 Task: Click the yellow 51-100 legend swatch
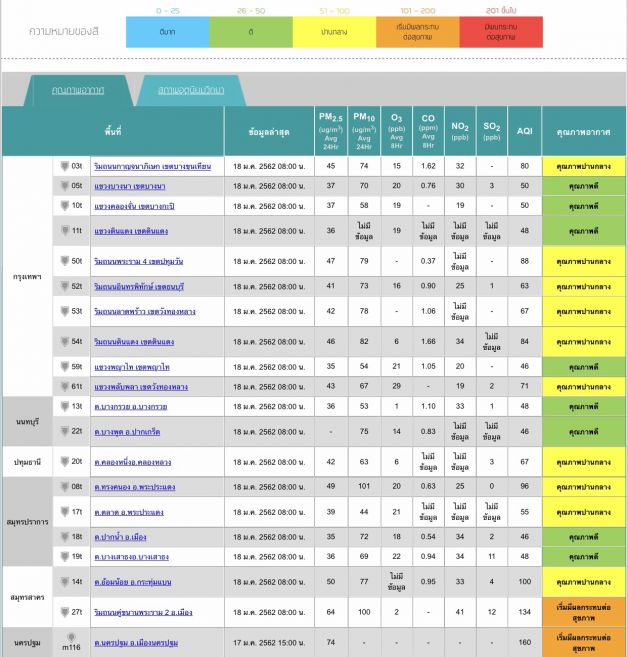[334, 32]
